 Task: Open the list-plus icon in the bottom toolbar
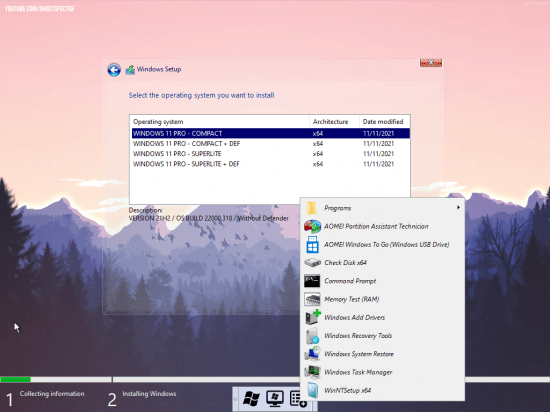298,399
